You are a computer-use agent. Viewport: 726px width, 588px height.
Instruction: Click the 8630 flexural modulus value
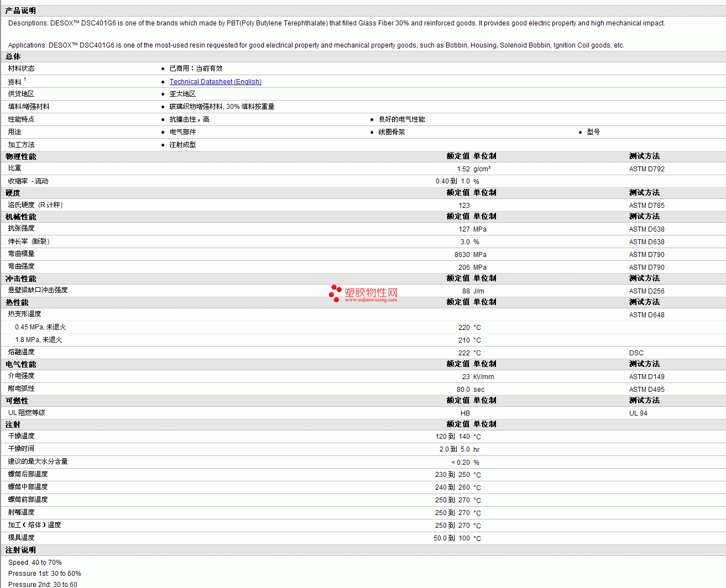(462, 255)
